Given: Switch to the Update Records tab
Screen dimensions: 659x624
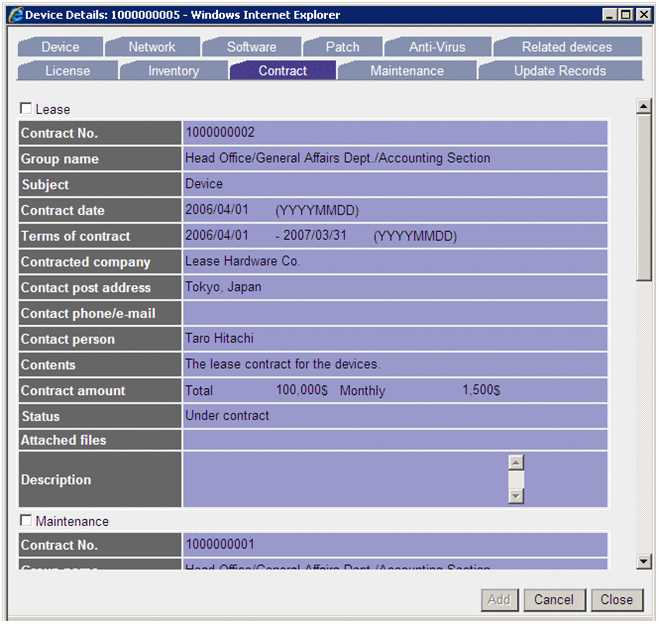Looking at the screenshot, I should (x=560, y=70).
